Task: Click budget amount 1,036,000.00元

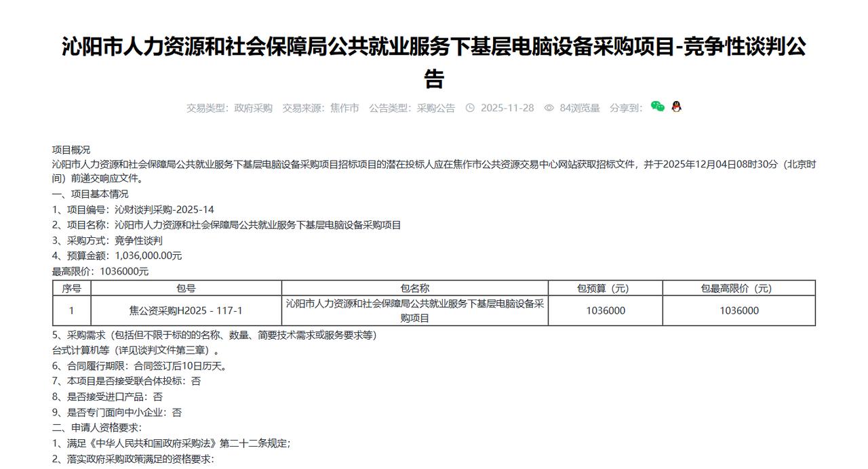Action: [x=149, y=256]
